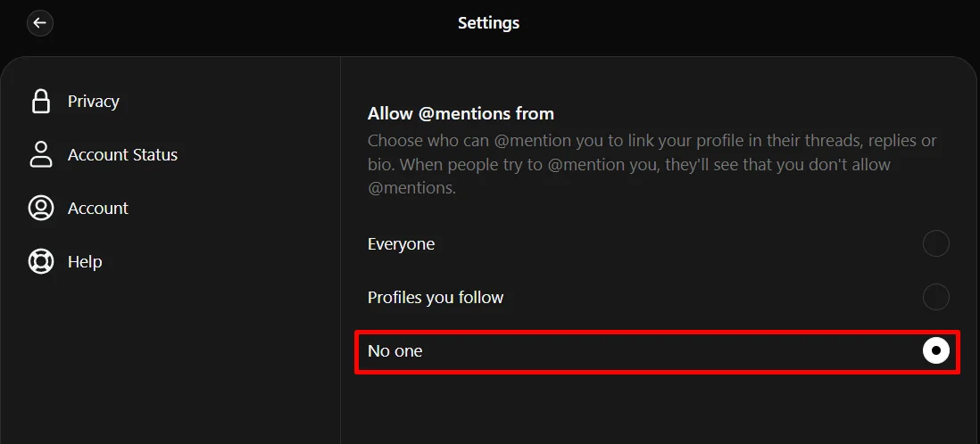Click the Everyone option label

(401, 244)
